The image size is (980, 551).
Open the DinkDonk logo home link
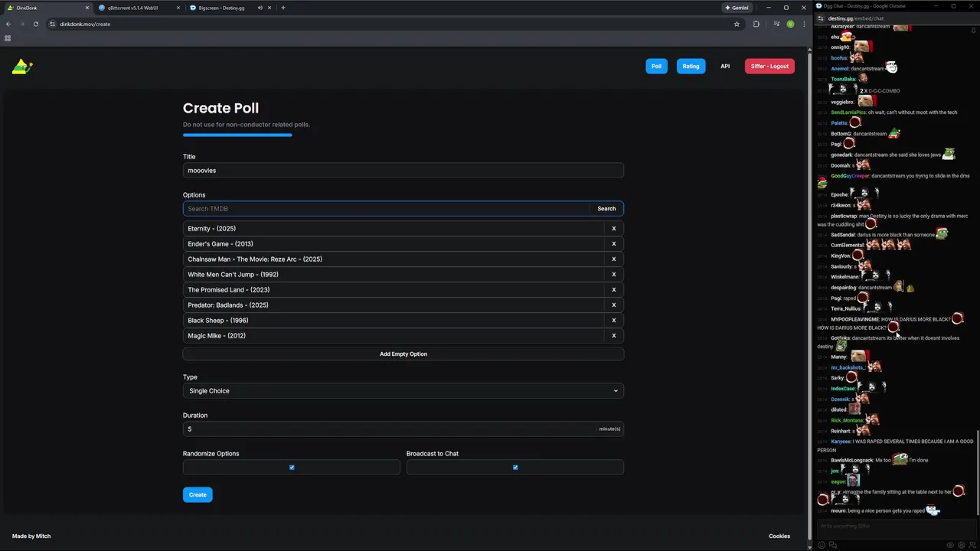pos(22,67)
